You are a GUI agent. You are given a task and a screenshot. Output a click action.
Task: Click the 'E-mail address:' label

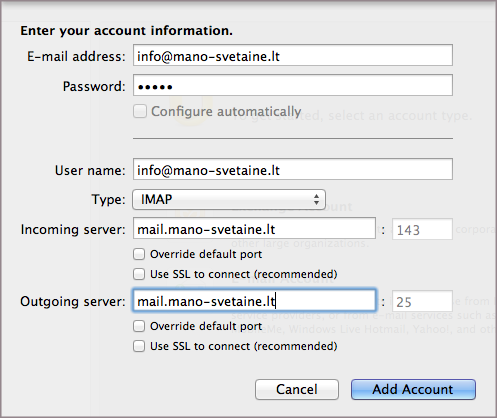pos(76,56)
